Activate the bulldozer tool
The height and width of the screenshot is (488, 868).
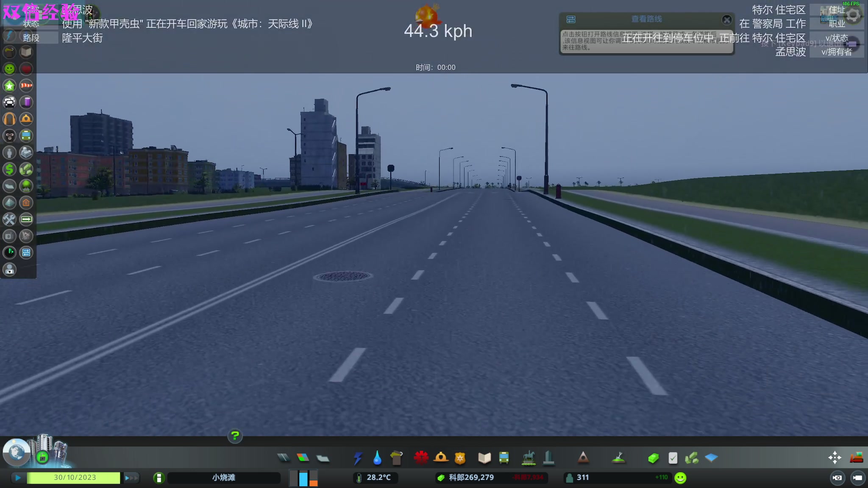pyautogui.click(x=856, y=457)
